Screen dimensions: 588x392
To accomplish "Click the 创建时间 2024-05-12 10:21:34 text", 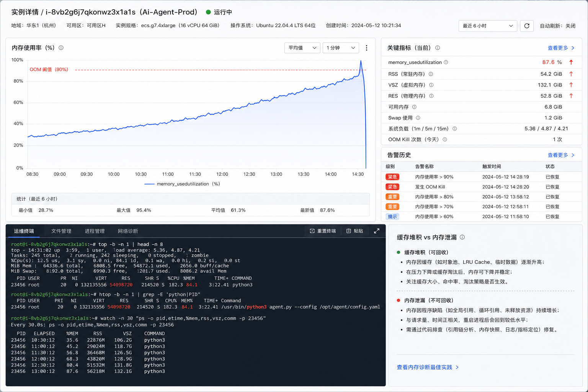I will click(x=364, y=26).
